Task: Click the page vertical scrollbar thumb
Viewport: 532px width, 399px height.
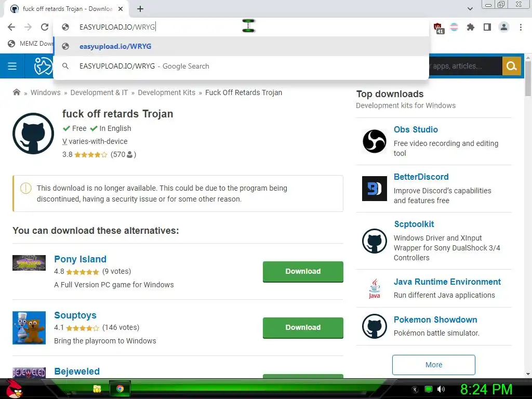Action: 528,79
